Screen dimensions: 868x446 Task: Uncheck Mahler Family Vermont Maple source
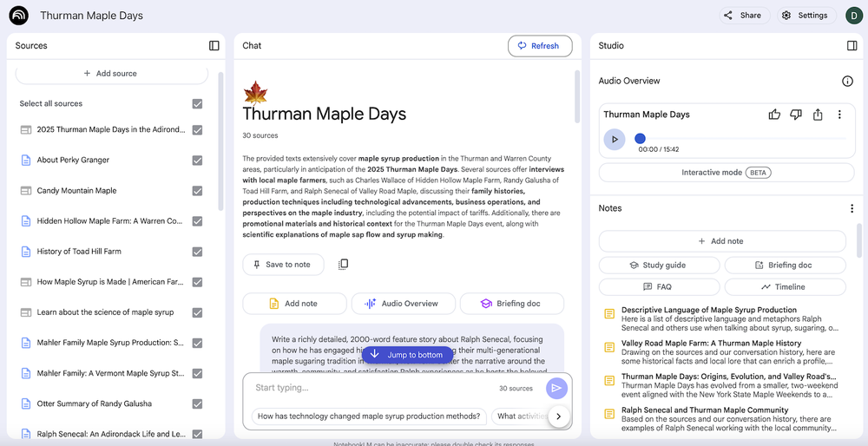coord(197,373)
